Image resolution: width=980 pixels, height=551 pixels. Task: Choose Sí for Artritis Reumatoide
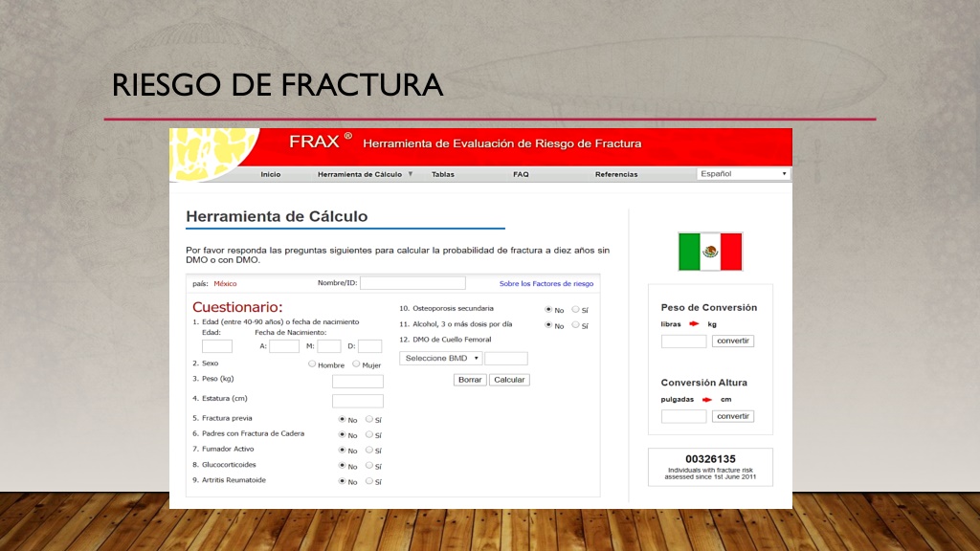[369, 481]
